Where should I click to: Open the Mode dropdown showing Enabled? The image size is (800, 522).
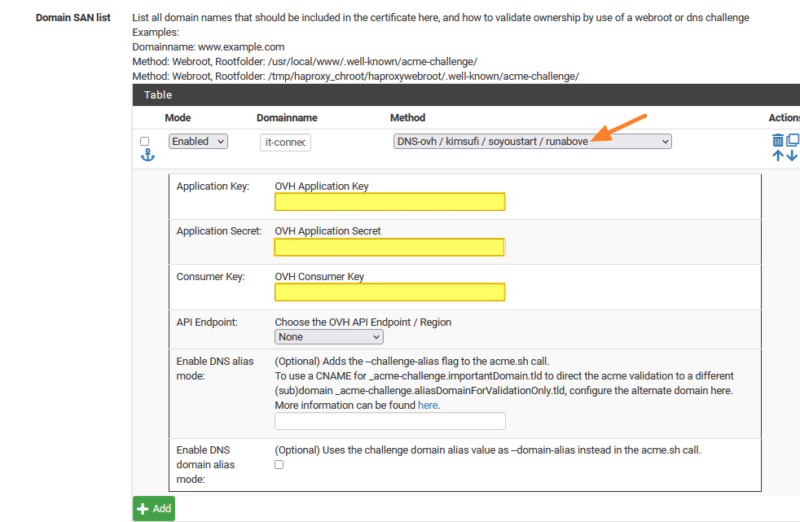click(x=198, y=141)
